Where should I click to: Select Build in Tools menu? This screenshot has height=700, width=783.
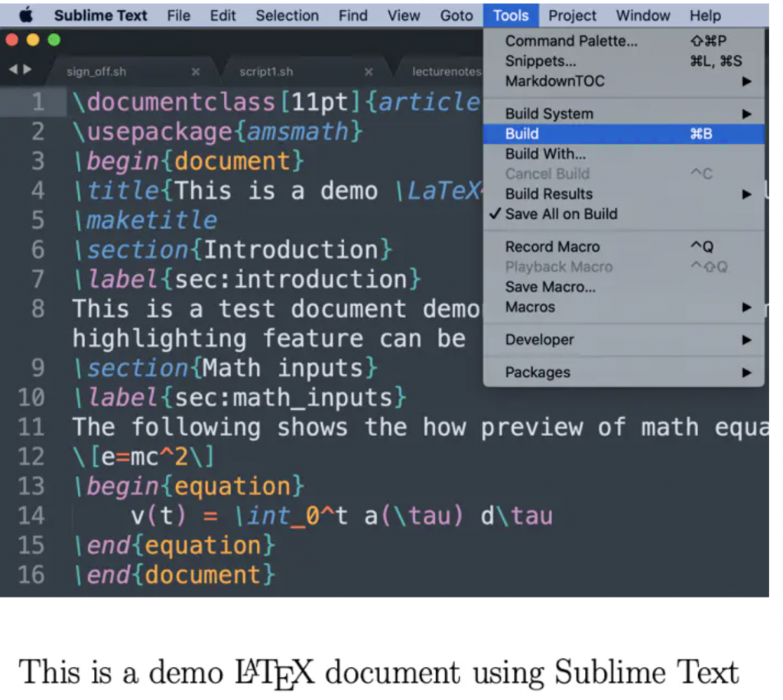[x=624, y=134]
